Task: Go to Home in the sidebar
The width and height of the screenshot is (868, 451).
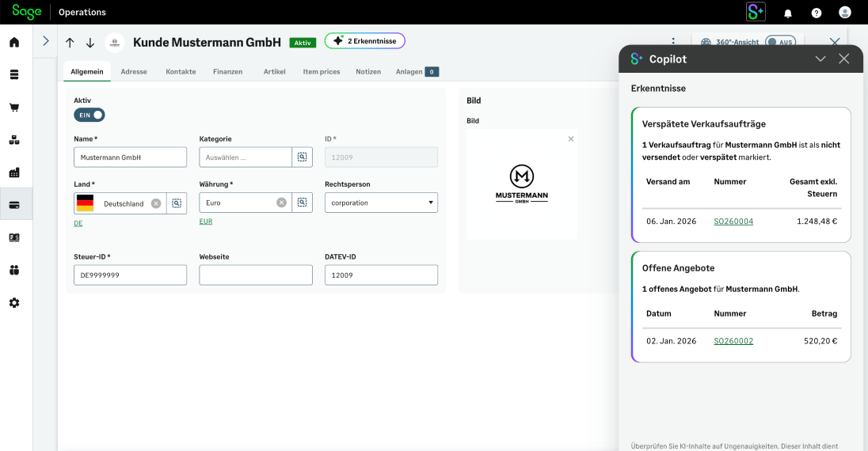Action: click(14, 42)
